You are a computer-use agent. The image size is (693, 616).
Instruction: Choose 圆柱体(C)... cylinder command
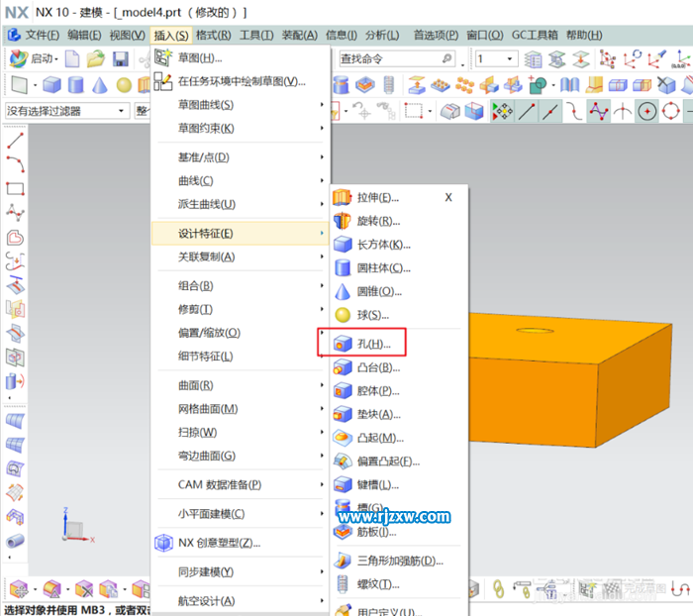[399, 268]
